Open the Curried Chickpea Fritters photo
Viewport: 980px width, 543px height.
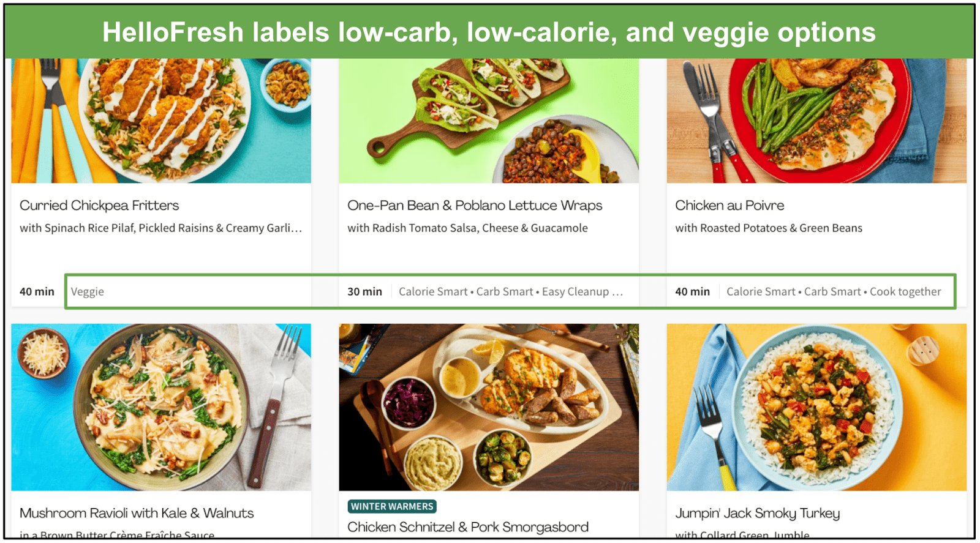tap(161, 121)
